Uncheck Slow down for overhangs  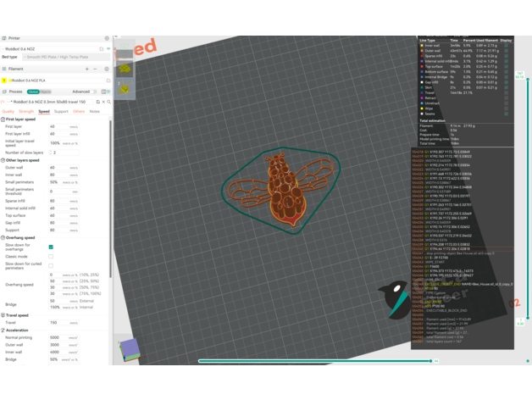[x=51, y=247]
